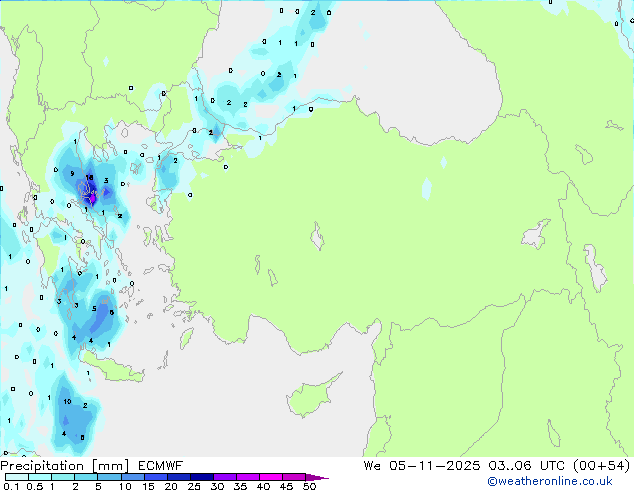This screenshot has height=490, width=634.
Task: Click the legend scale value '20'
Action: tap(171, 486)
